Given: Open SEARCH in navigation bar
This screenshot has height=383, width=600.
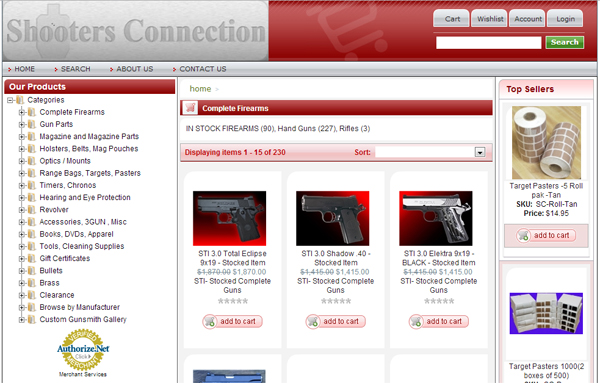Looking at the screenshot, I should pyautogui.click(x=75, y=69).
